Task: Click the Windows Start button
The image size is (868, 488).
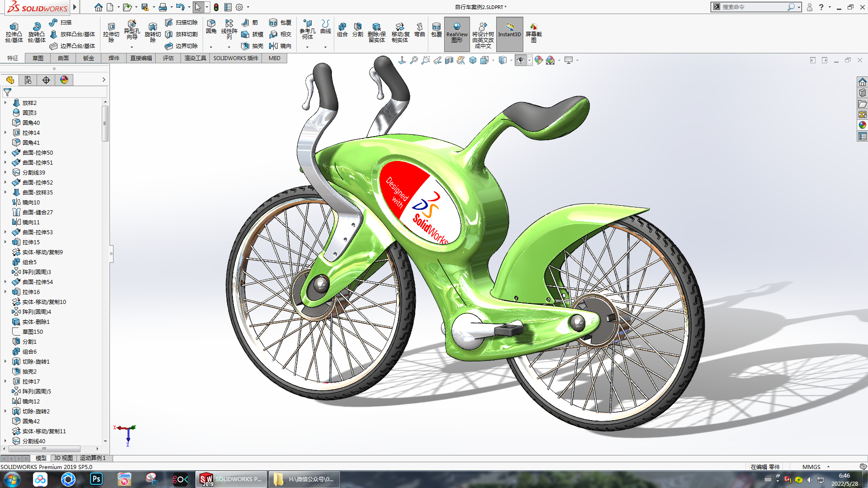Action: click(x=12, y=479)
